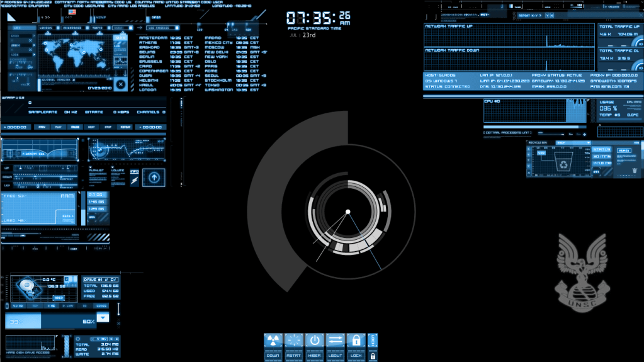Image resolution: width=644 pixels, height=362 pixels.
Task: Click the plus icon beside the CPU slider
Action: (584, 134)
